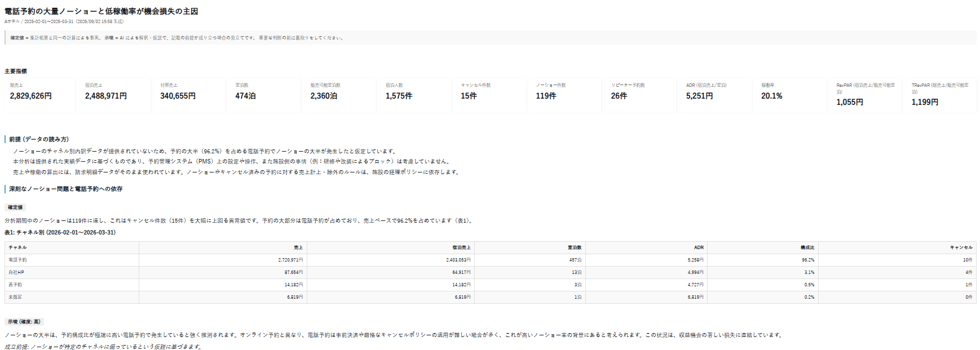Click the キャンセル column header
980x350 pixels.
click(x=897, y=247)
